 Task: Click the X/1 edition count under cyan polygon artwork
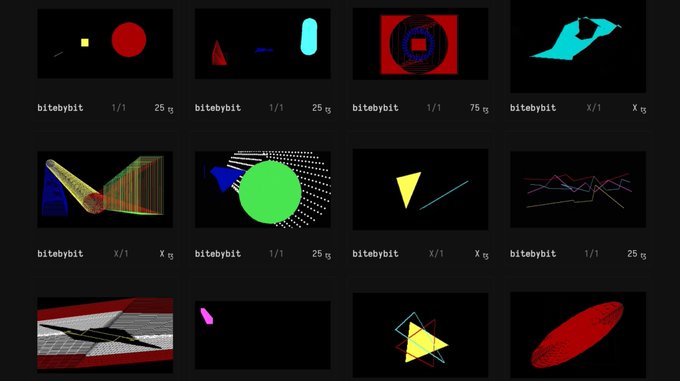pos(594,107)
